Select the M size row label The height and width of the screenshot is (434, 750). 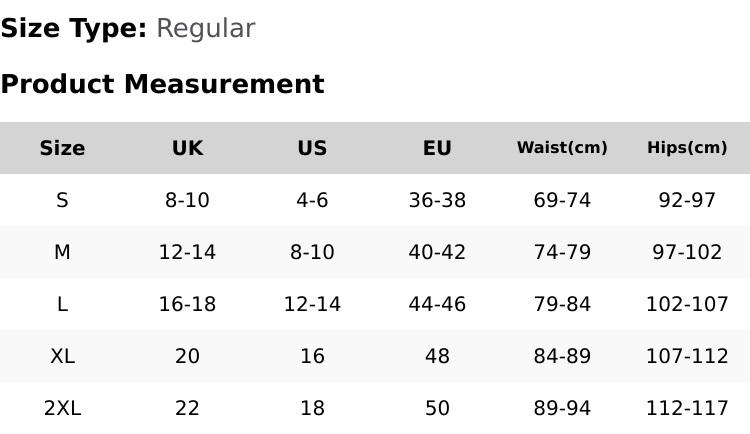(62, 252)
